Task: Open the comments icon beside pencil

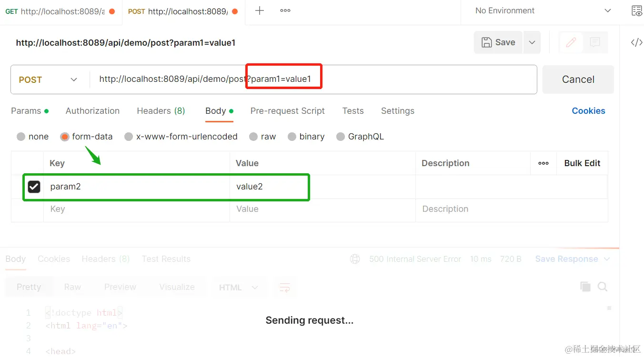Action: (595, 42)
